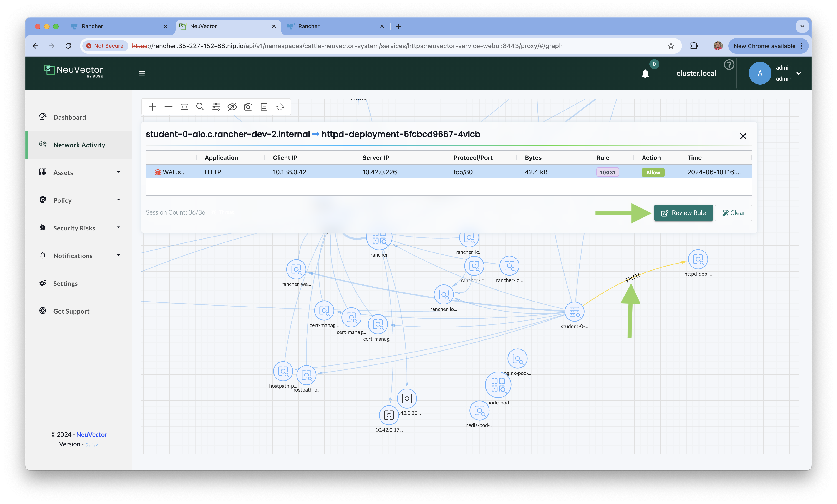Open the notifications bell icon
Image resolution: width=837 pixels, height=504 pixels.
tap(645, 74)
